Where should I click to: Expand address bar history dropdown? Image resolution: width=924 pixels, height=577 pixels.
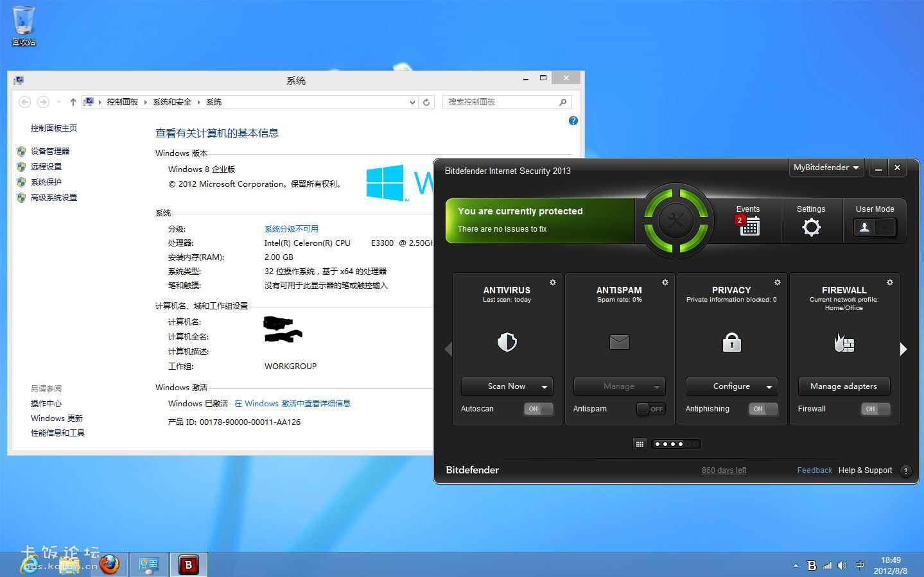412,102
